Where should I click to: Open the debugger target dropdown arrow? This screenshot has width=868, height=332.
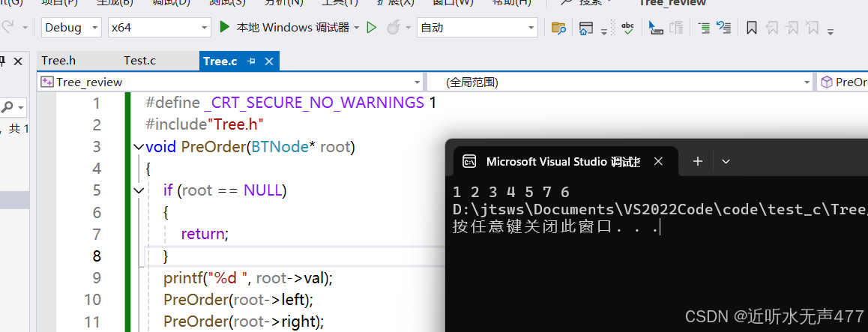357,28
